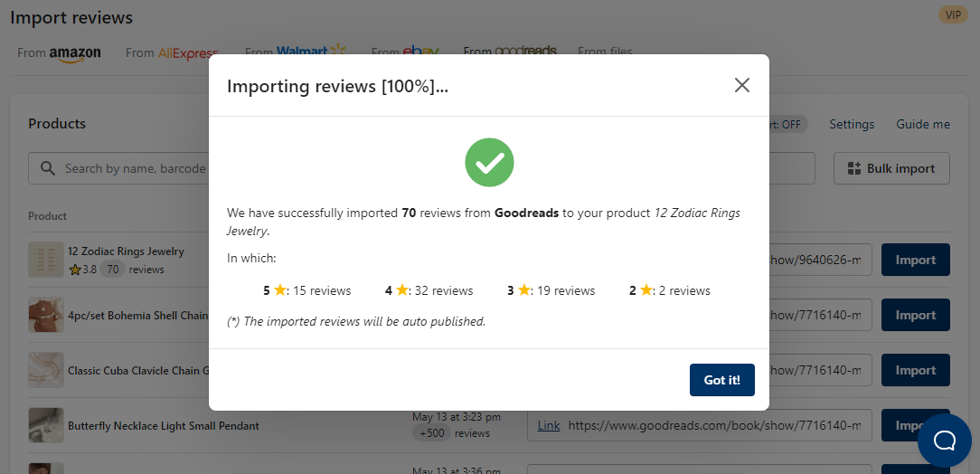The image size is (980, 474).
Task: Import reviews for Bohemia Shell Chain row
Action: point(915,315)
